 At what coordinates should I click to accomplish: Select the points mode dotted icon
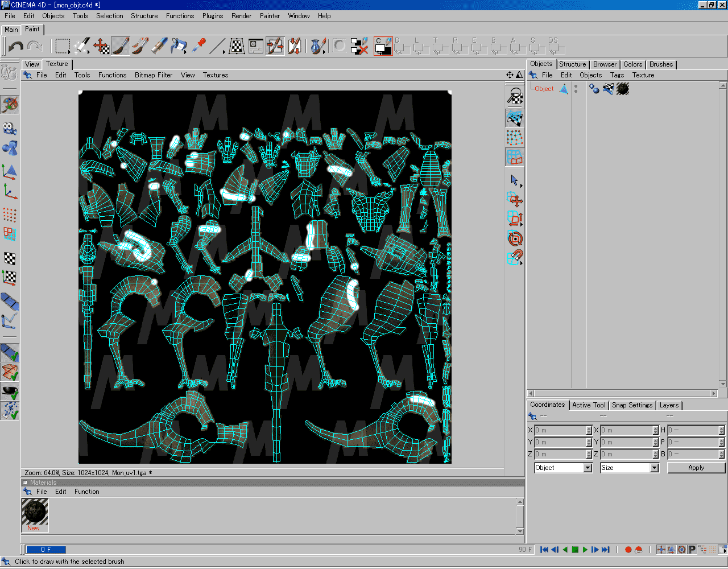(10, 215)
